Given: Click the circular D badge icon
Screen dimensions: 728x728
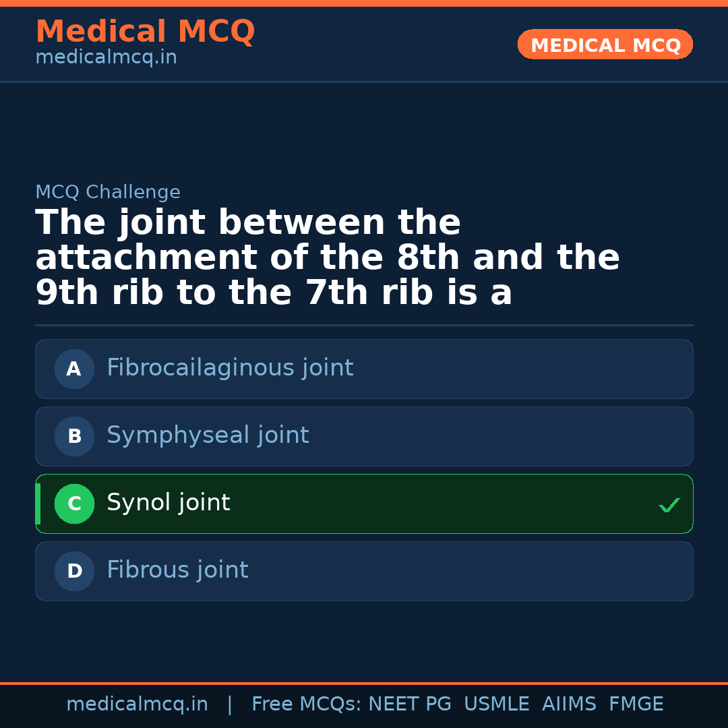Looking at the screenshot, I should 74,571.
